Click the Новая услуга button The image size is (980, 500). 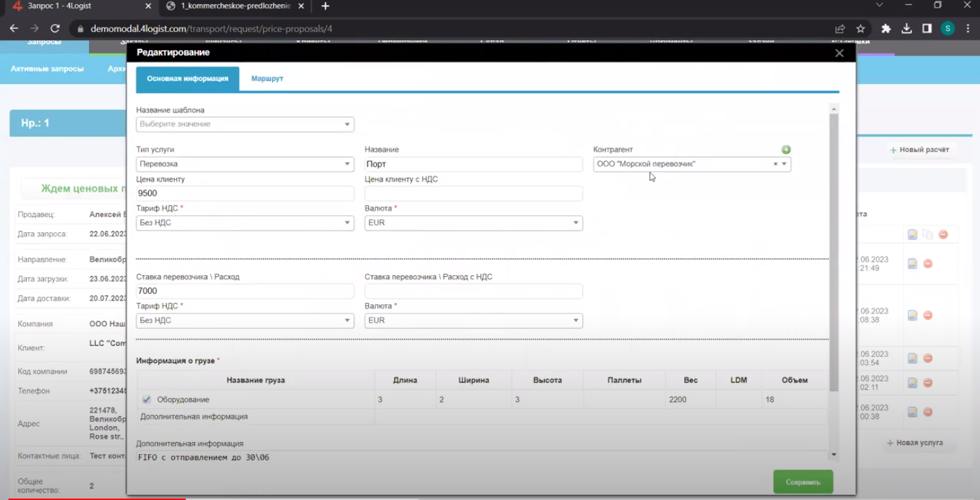point(914,443)
